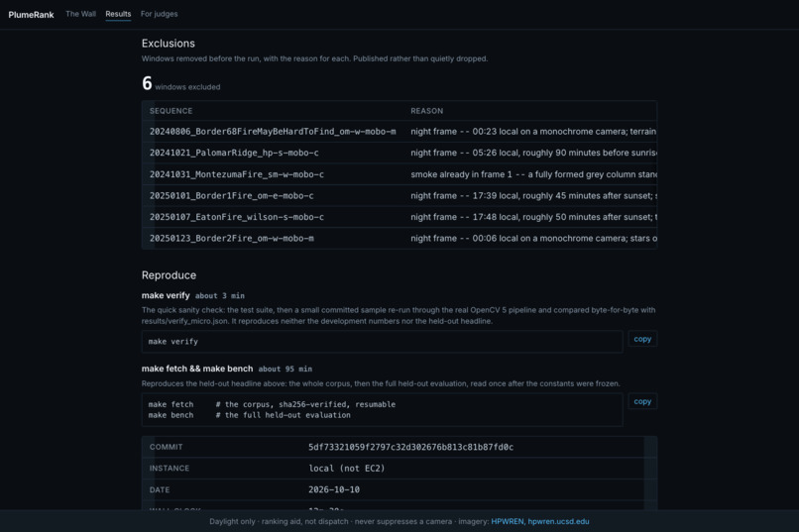799x532 pixels.
Task: Click the make verify code box
Action: pos(383,342)
